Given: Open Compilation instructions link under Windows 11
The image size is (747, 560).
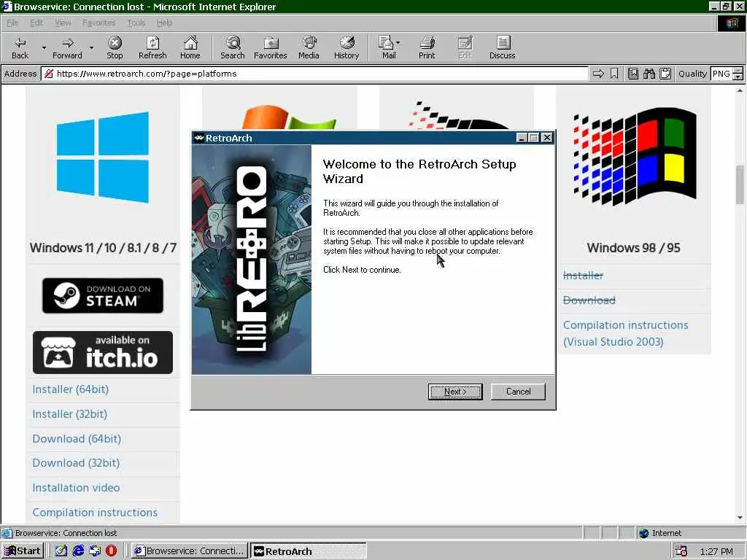Looking at the screenshot, I should tap(95, 513).
